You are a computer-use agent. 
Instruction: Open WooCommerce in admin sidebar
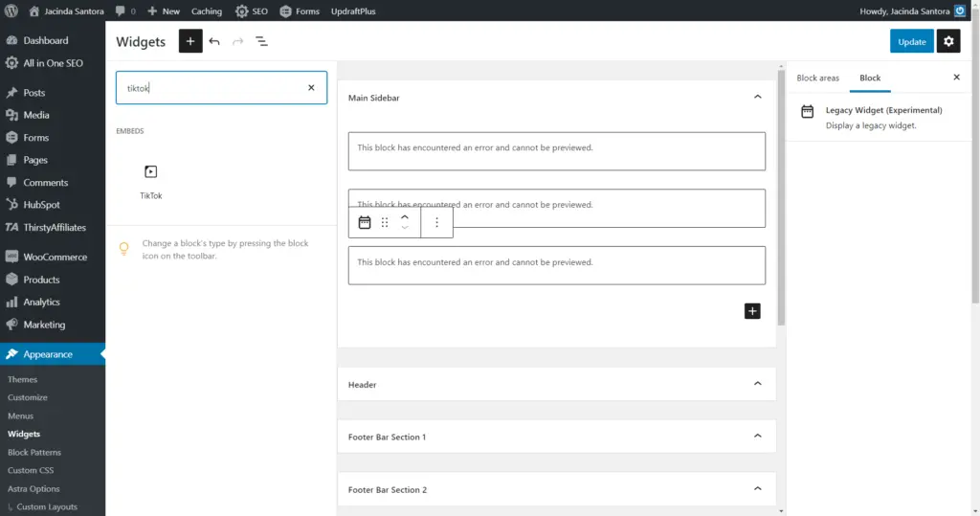(55, 257)
